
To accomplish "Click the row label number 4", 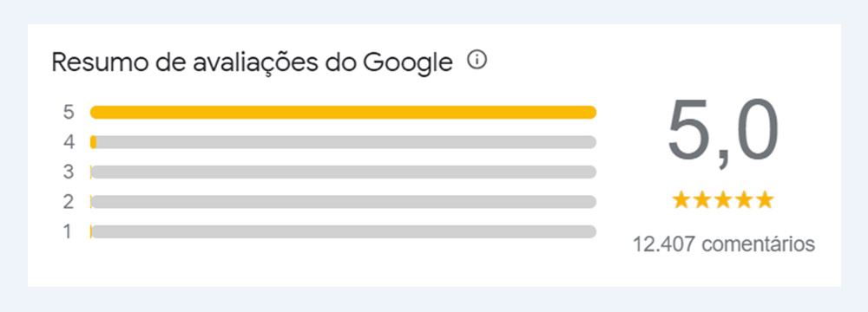I will tap(68, 142).
